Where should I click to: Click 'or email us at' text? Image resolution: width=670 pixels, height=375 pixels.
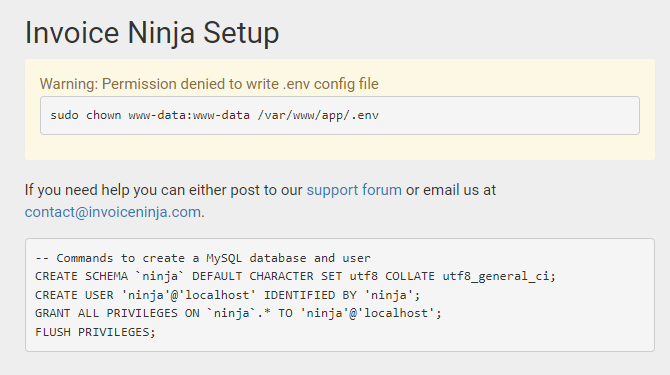[451, 190]
